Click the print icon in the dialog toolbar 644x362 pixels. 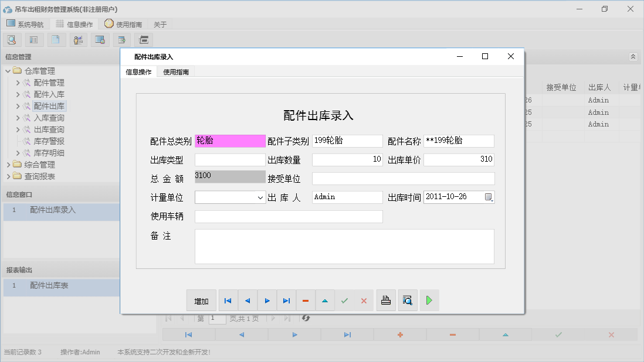(386, 300)
